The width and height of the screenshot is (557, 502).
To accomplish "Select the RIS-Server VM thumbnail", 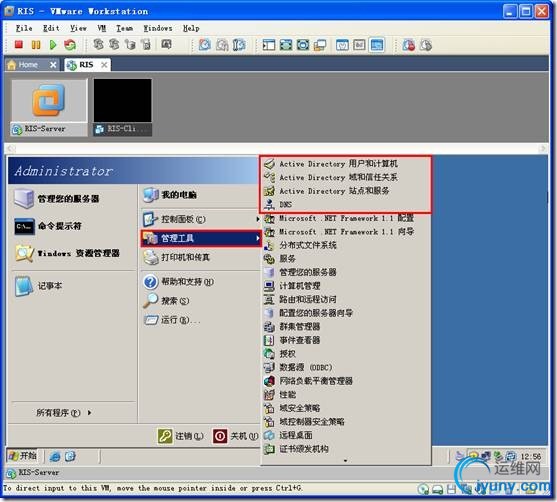I will point(49,107).
